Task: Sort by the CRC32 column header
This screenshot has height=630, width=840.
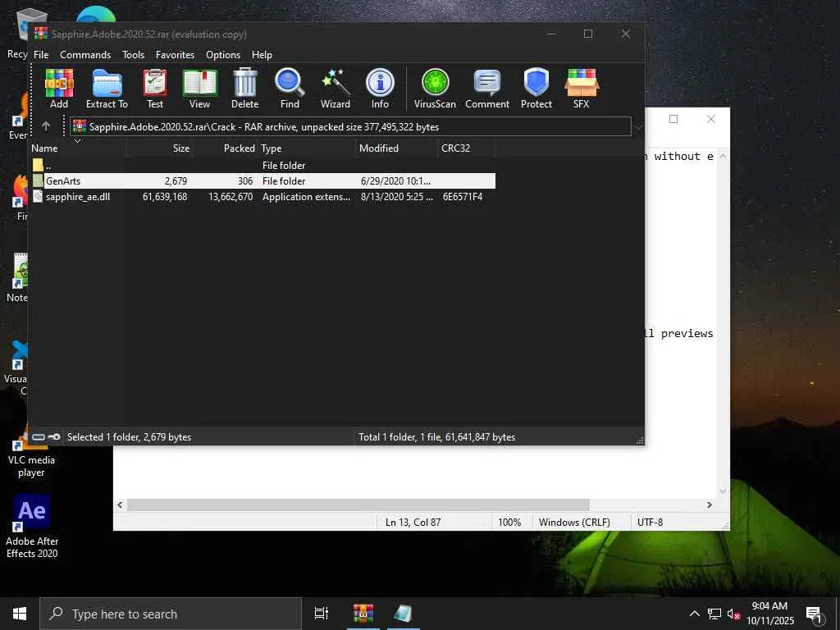Action: (467, 148)
